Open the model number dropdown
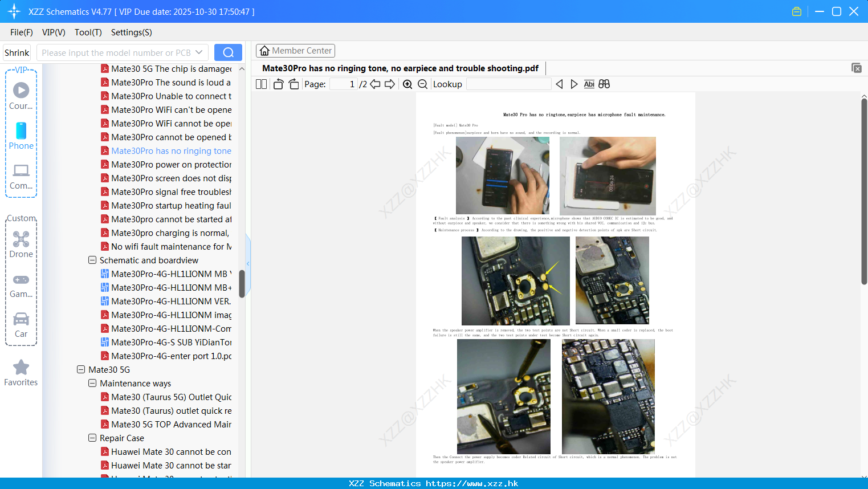This screenshot has width=868, height=489. click(x=199, y=52)
